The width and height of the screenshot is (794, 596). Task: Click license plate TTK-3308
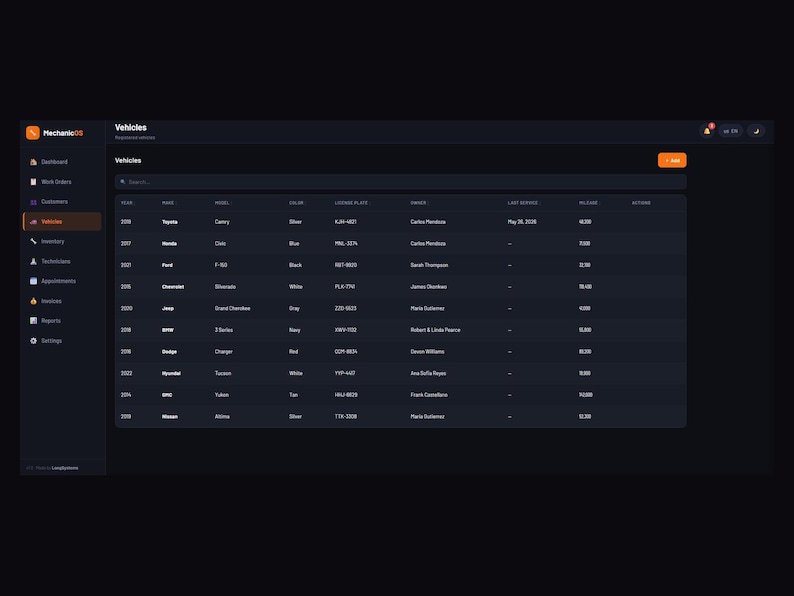tap(346, 417)
